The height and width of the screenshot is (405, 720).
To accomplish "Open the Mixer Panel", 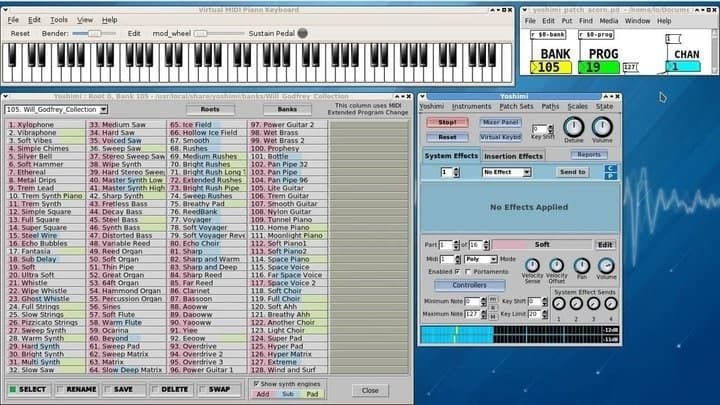I will (x=501, y=122).
